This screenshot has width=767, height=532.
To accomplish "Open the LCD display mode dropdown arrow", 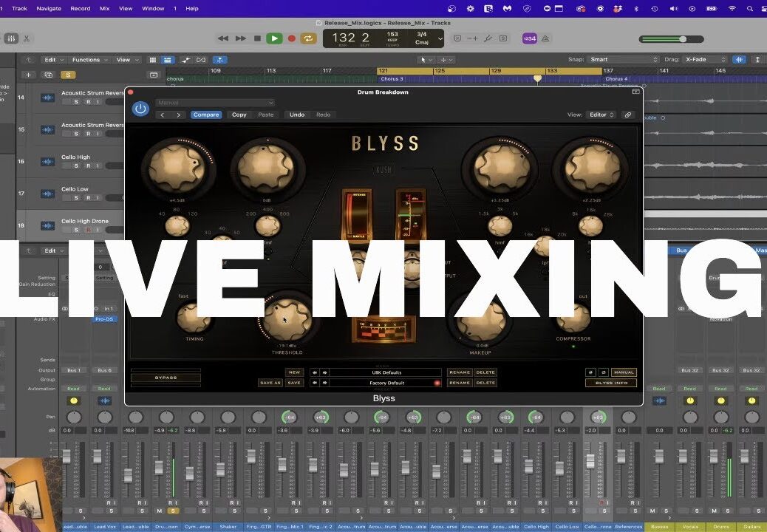I will click(440, 38).
